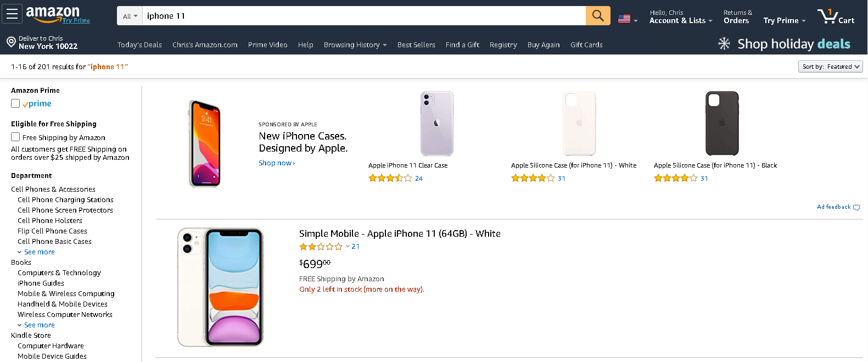Open the shopping cart icon

(x=828, y=16)
